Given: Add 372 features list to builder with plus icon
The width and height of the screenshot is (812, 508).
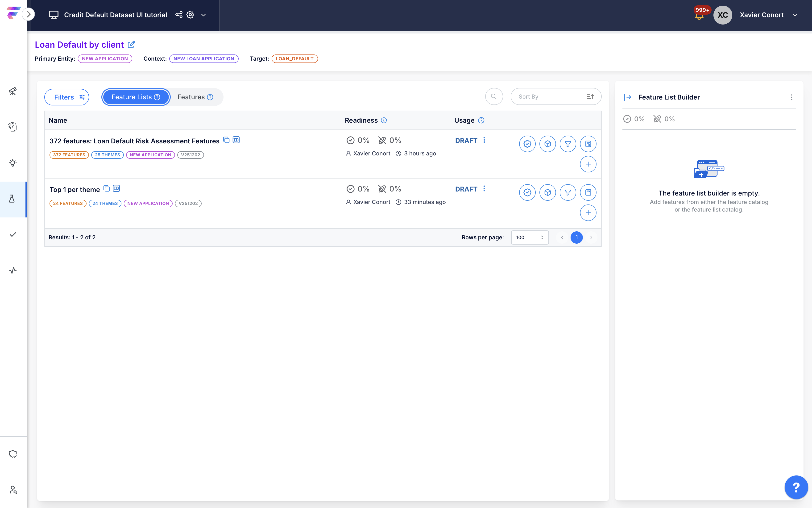Looking at the screenshot, I should 588,164.
